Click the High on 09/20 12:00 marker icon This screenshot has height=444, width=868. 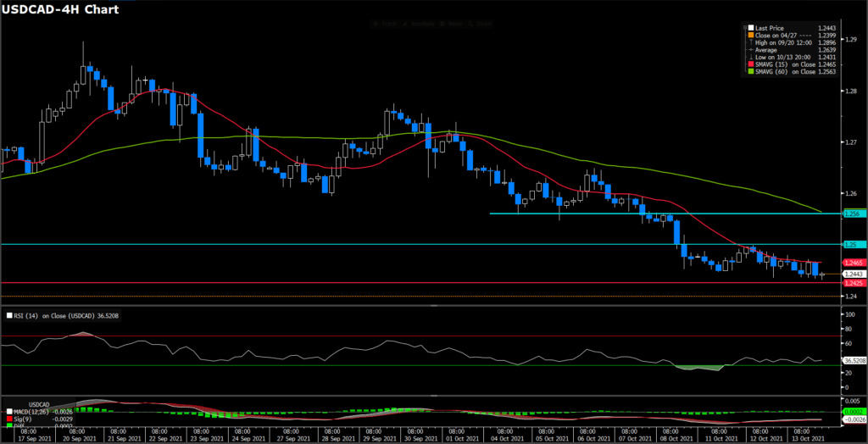751,42
